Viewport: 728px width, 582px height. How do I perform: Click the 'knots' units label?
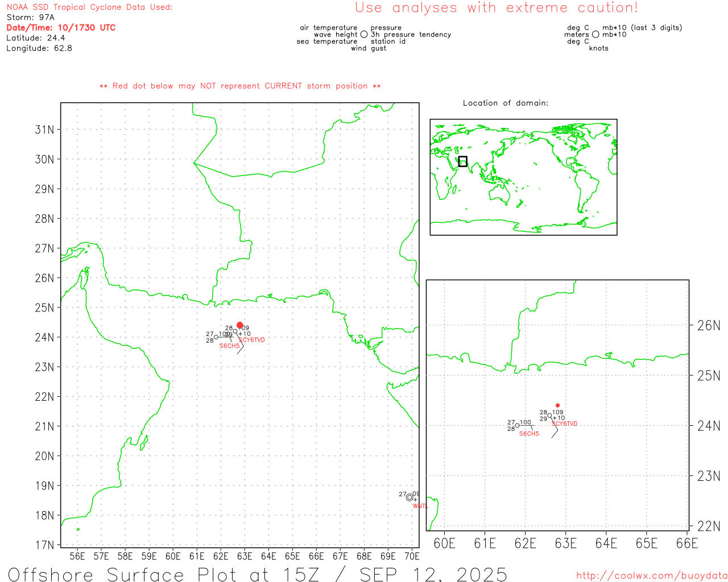pyautogui.click(x=599, y=48)
